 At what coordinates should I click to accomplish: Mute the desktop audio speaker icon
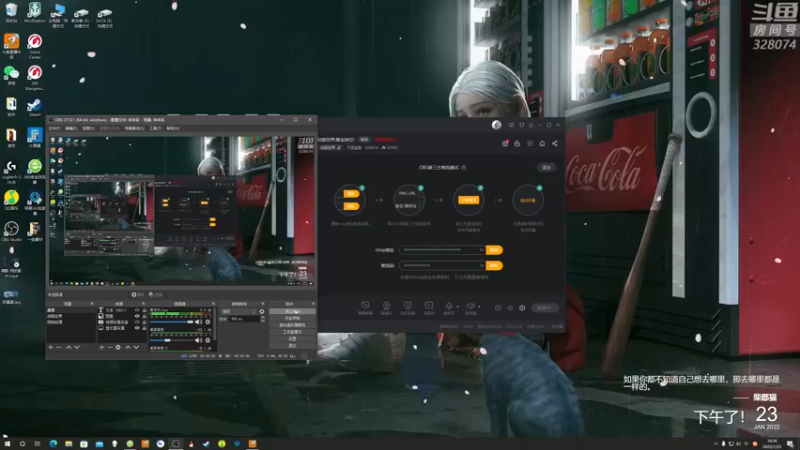(197, 340)
